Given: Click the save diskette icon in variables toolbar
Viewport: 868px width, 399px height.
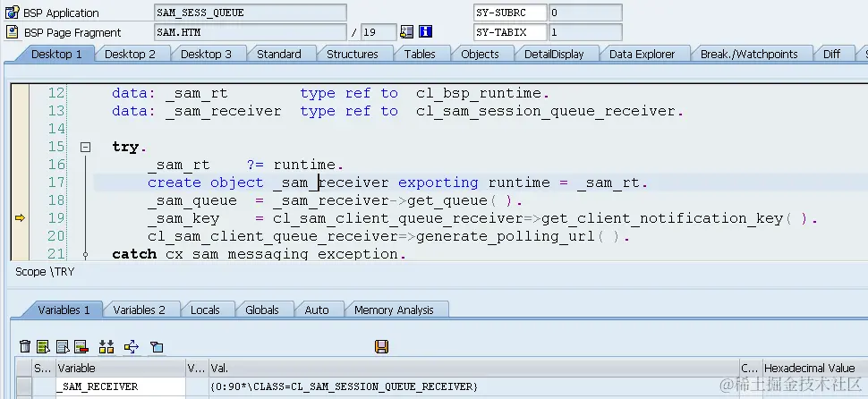Looking at the screenshot, I should tap(381, 346).
